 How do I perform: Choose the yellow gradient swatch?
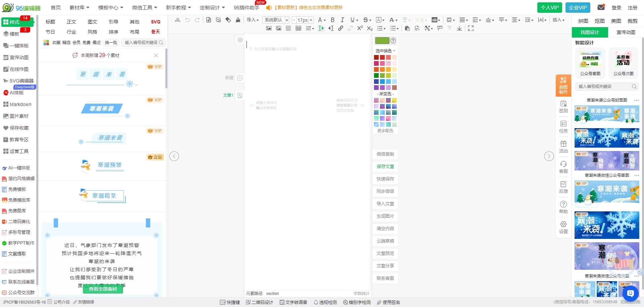(x=394, y=100)
